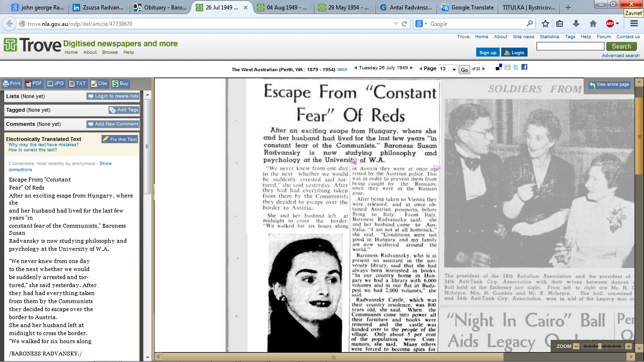Share article on Delicious icon
Viewport: 644px width, 362px height.
click(x=499, y=67)
